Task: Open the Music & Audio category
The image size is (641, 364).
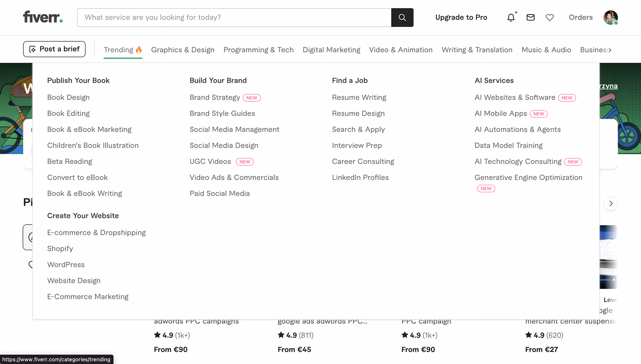Action: 546,50
